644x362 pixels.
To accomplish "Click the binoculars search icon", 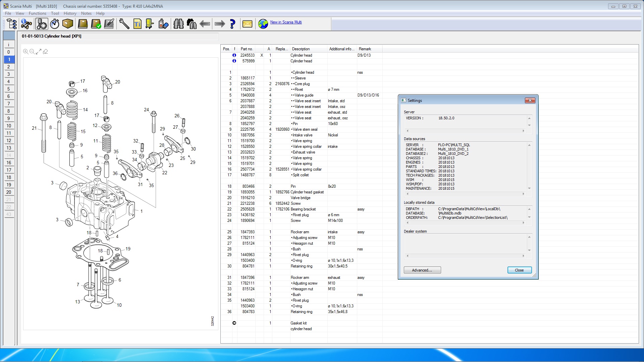I will click(178, 24).
